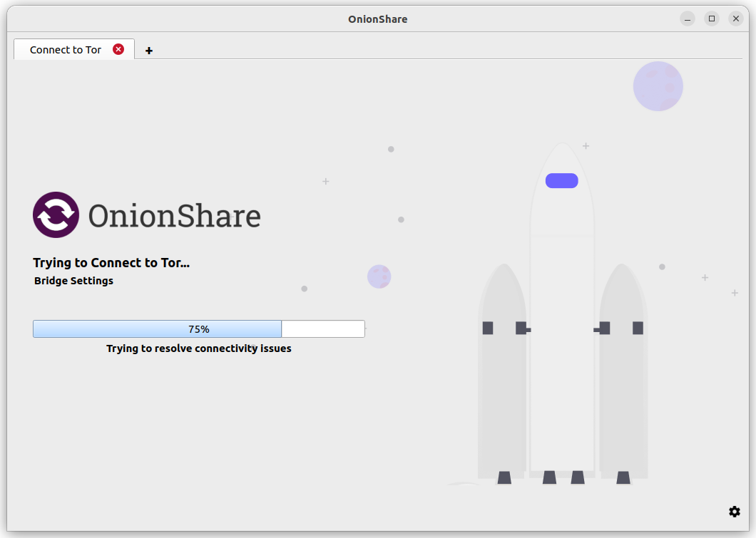
Task: Add a new tab with plus icon
Action: click(x=149, y=51)
